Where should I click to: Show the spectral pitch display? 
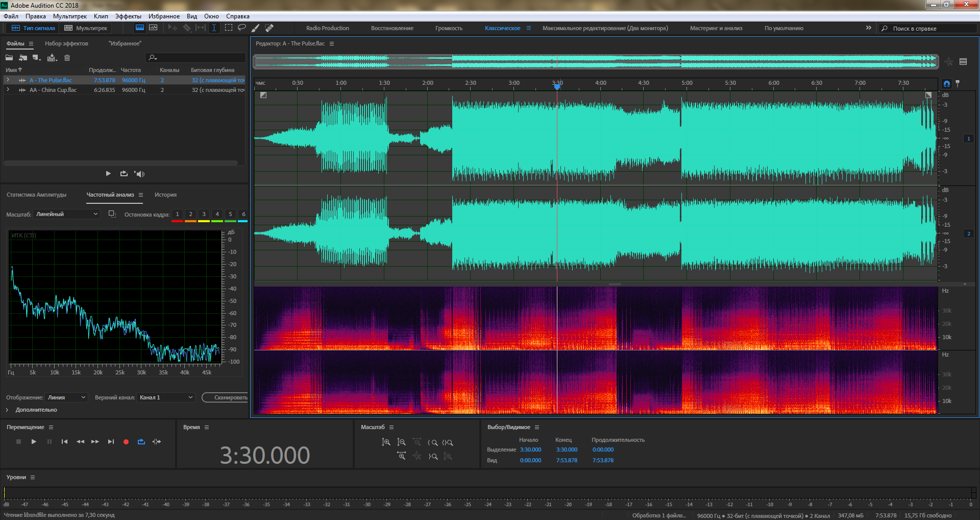pyautogui.click(x=153, y=28)
